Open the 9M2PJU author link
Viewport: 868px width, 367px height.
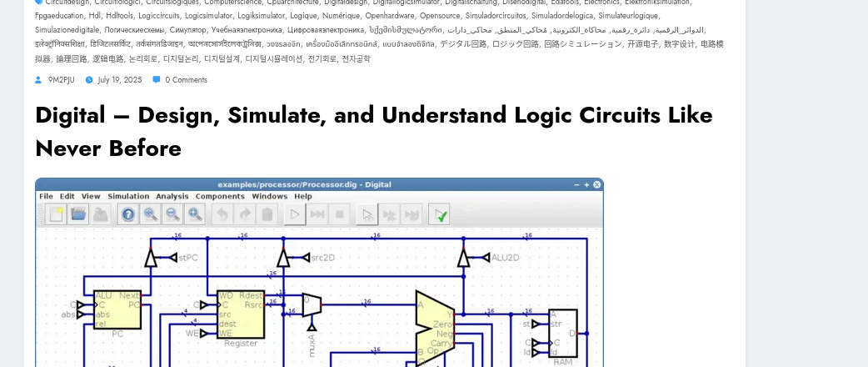point(61,80)
